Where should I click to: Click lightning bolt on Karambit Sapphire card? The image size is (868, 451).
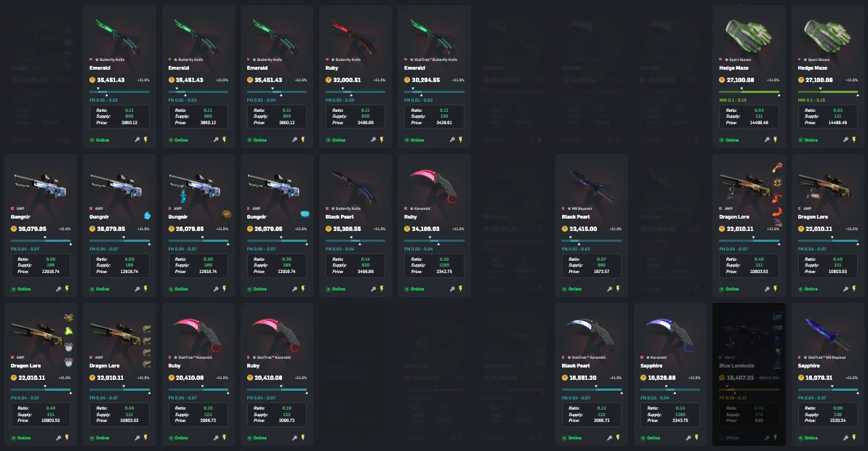pyautogui.click(x=696, y=438)
